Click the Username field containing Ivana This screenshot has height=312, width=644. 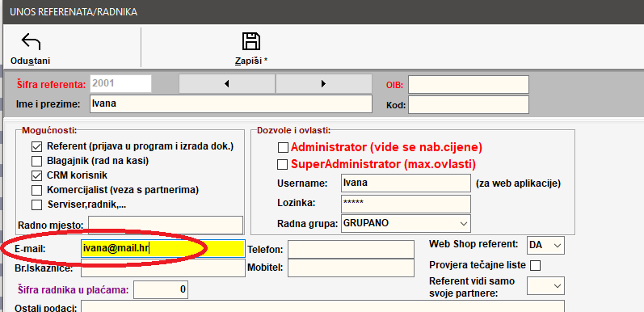point(406,183)
